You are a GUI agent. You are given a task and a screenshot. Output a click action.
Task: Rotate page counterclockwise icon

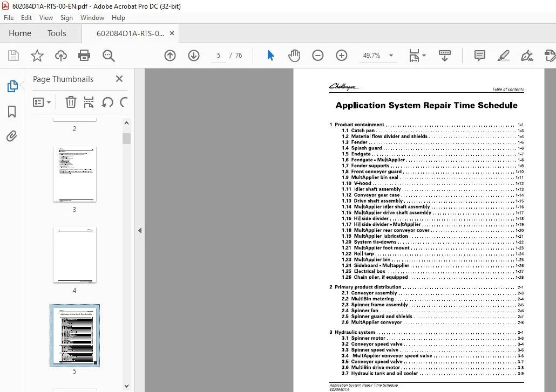(x=107, y=102)
